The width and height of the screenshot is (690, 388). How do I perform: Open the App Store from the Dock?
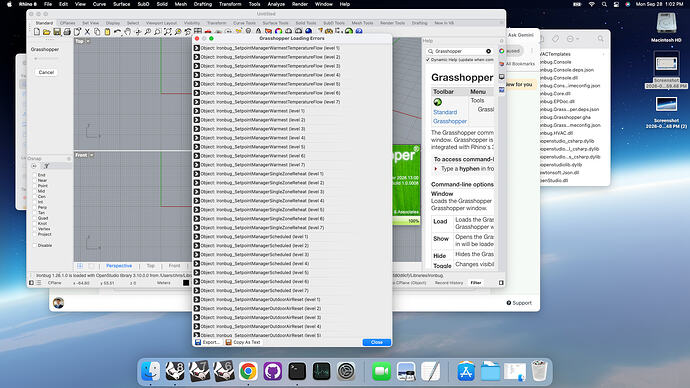466,371
